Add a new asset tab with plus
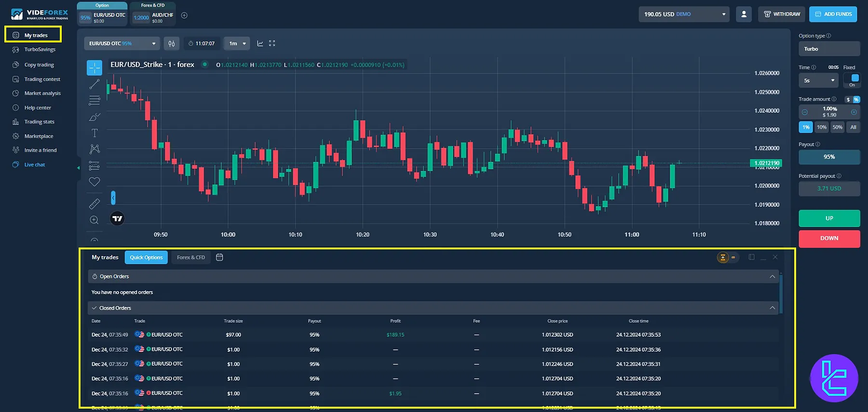This screenshot has width=868, height=412. point(184,15)
